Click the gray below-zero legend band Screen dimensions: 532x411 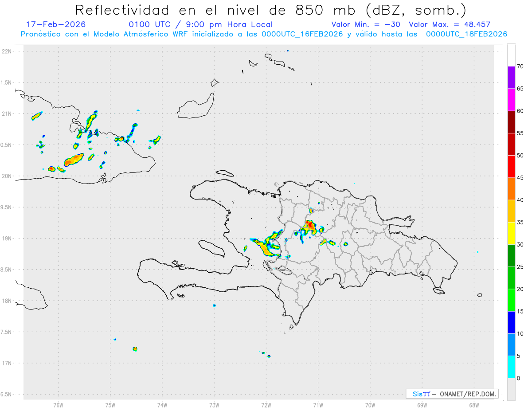(x=511, y=389)
